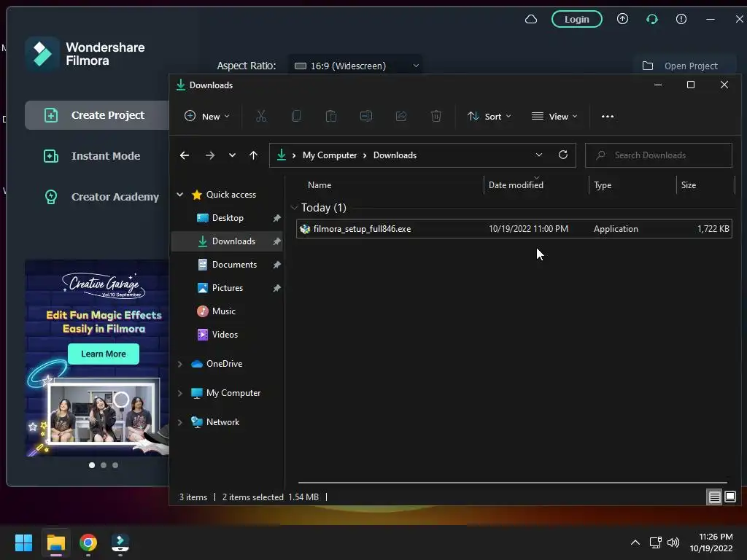The height and width of the screenshot is (560, 747).
Task: Open the View dropdown
Action: tap(554, 116)
